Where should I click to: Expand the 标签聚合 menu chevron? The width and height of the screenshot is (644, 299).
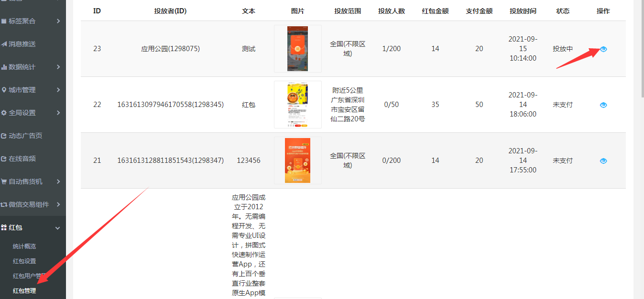point(58,21)
